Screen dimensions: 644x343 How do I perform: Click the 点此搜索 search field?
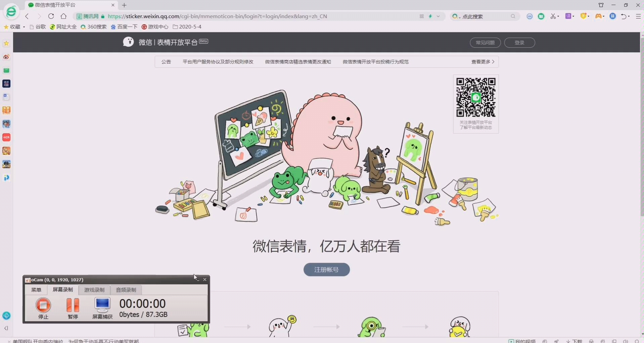485,16
